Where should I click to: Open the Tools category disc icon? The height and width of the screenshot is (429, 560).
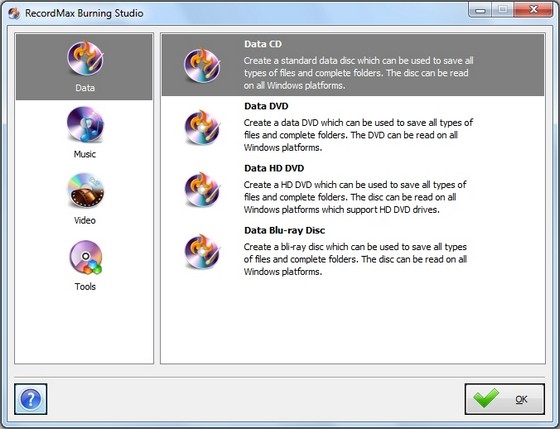[x=86, y=258]
